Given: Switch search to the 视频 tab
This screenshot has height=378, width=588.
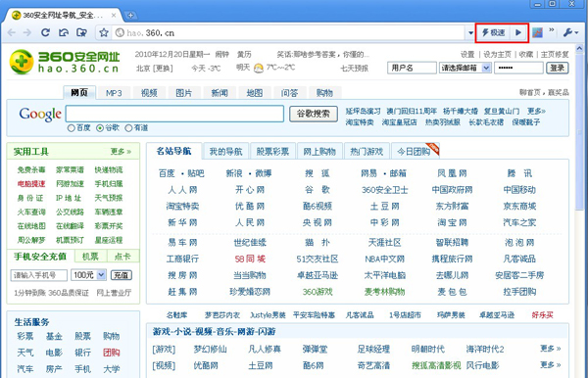Looking at the screenshot, I should point(149,92).
